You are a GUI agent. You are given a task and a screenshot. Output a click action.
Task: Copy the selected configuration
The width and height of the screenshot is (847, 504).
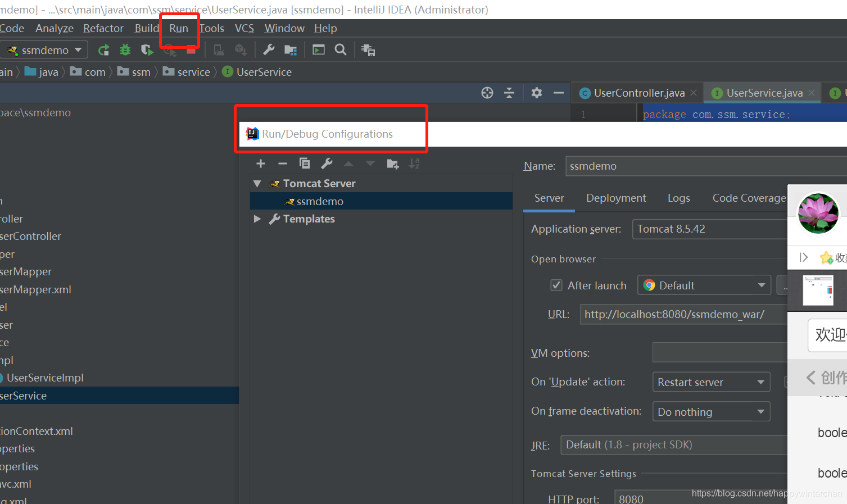pyautogui.click(x=305, y=164)
